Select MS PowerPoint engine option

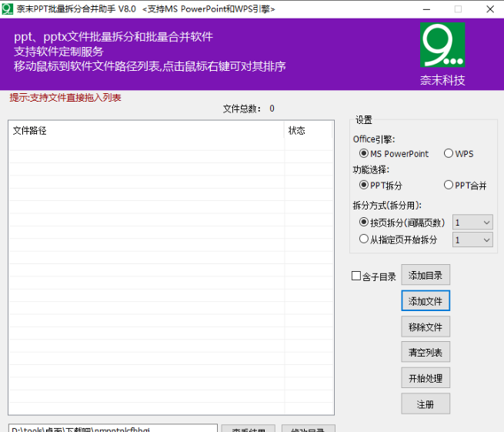(x=365, y=154)
